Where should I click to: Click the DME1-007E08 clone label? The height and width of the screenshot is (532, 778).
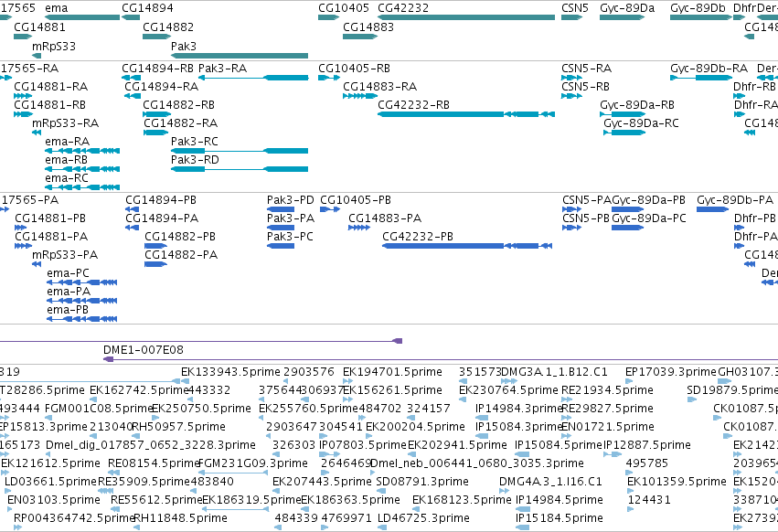(x=144, y=350)
